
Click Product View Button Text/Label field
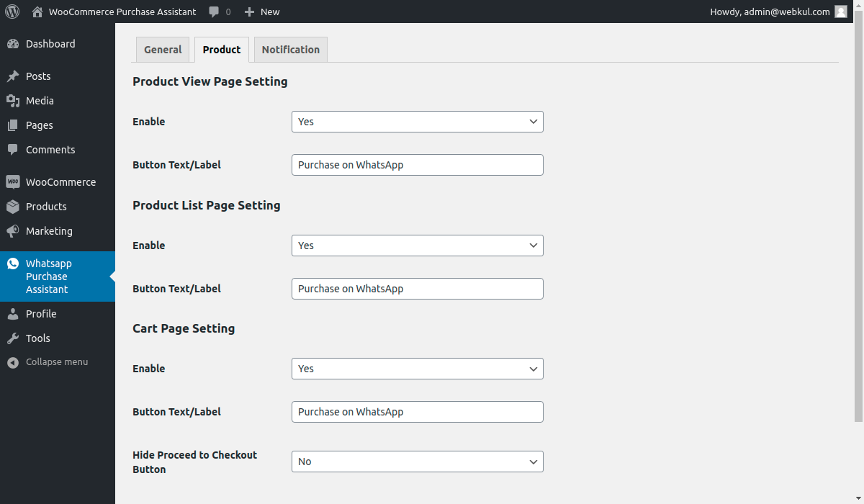coord(417,165)
